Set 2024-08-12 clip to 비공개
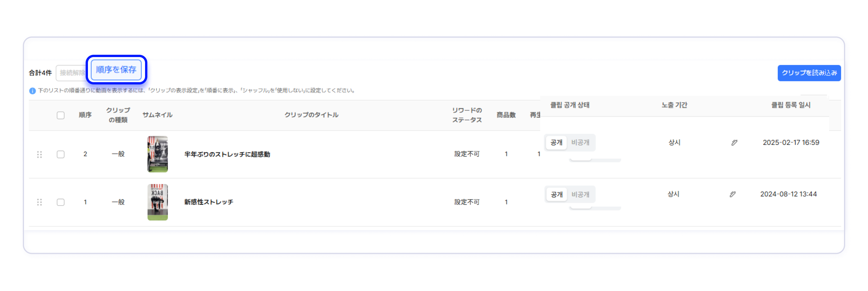 point(580,194)
